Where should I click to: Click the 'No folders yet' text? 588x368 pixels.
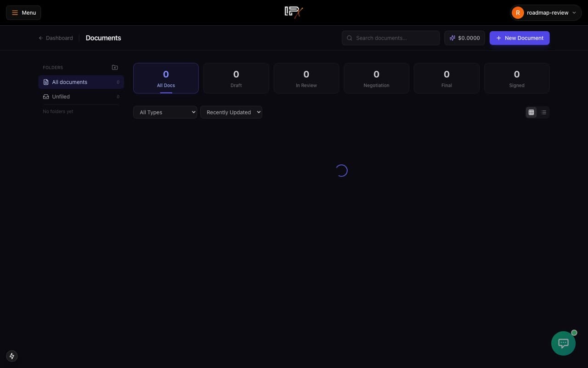(58, 111)
